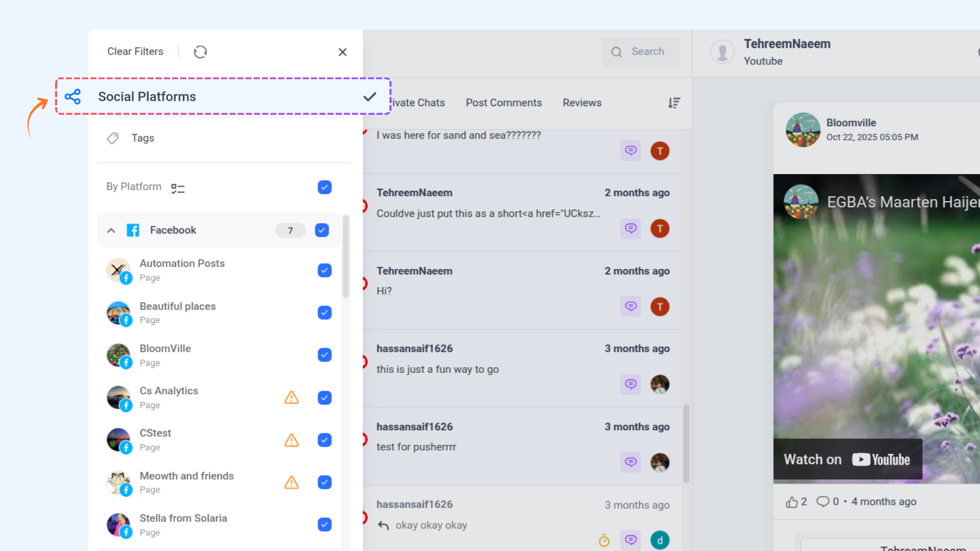Collapse the Facebook accounts group
980x551 pixels.
(111, 231)
